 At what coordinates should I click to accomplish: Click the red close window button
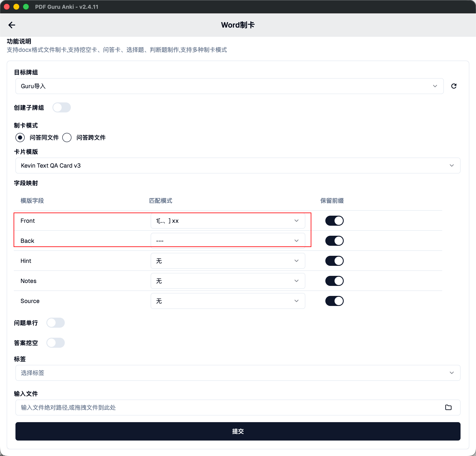click(x=7, y=7)
